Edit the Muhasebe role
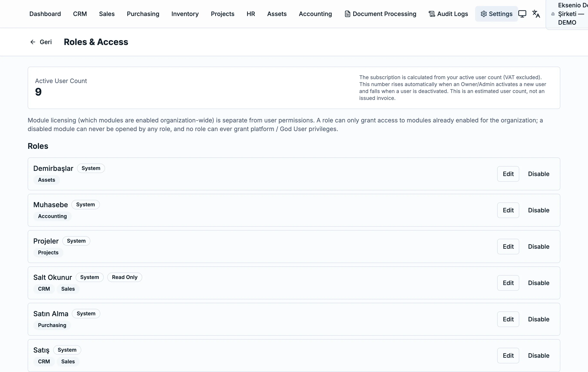Screen dimensions: 588x372 (508, 210)
